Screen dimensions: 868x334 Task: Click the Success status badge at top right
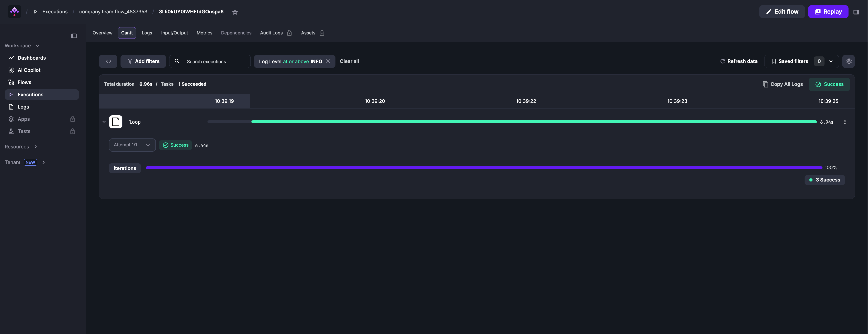tap(829, 84)
